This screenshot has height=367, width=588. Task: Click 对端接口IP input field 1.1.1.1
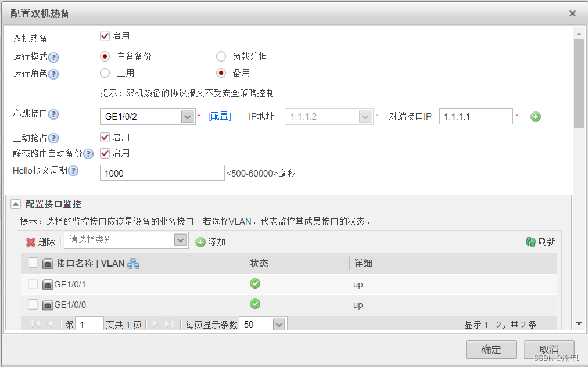coord(476,117)
